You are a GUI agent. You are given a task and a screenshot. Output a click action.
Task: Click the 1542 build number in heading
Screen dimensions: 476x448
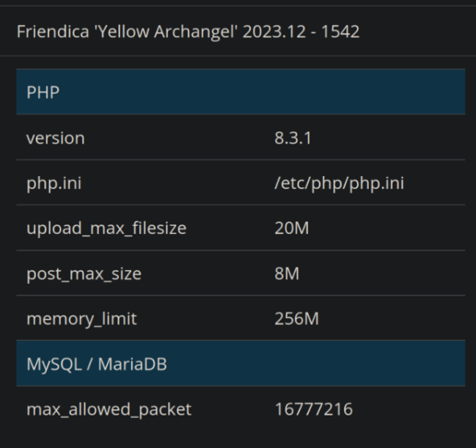(x=340, y=32)
